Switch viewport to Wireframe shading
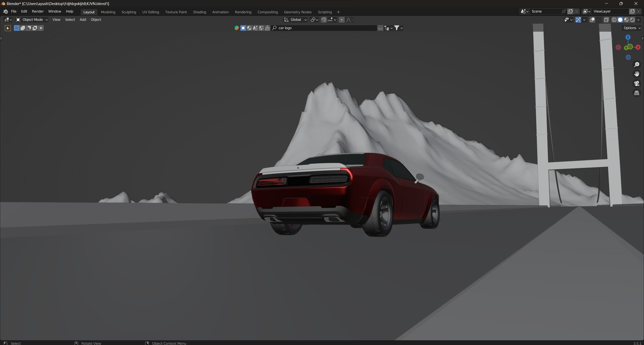 point(614,20)
